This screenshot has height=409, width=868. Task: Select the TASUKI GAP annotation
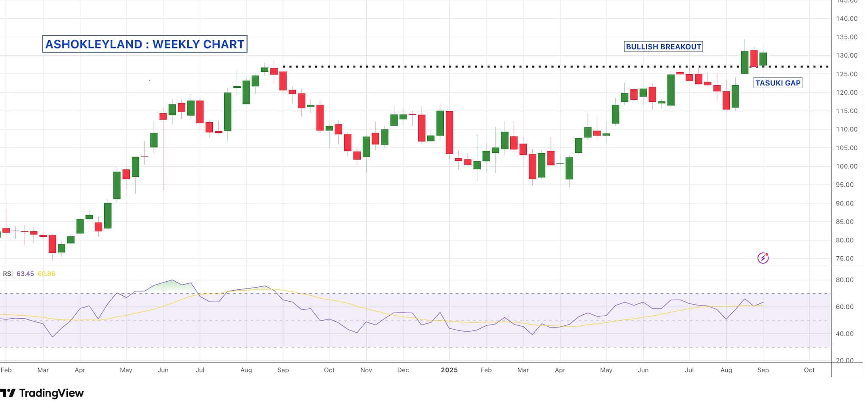coord(778,83)
